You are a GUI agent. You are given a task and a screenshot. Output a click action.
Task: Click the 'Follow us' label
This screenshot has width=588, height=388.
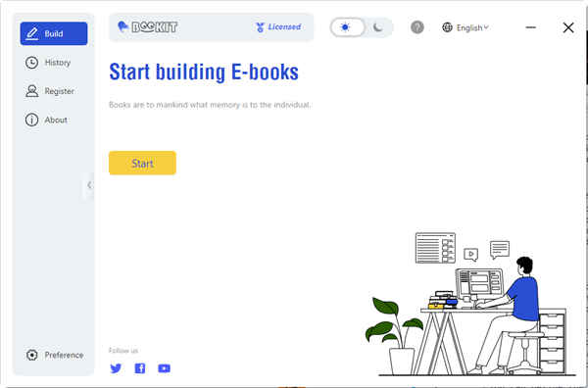pos(123,351)
